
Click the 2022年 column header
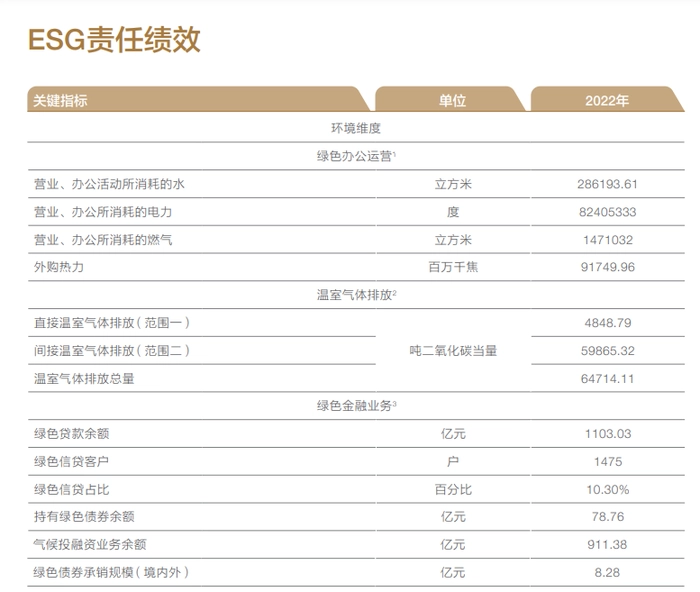(x=607, y=100)
